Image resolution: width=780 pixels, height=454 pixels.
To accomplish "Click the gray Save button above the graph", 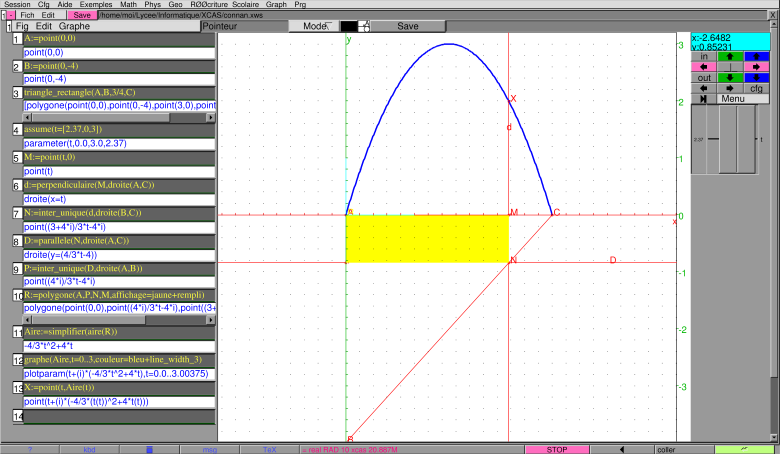I will pyautogui.click(x=407, y=26).
